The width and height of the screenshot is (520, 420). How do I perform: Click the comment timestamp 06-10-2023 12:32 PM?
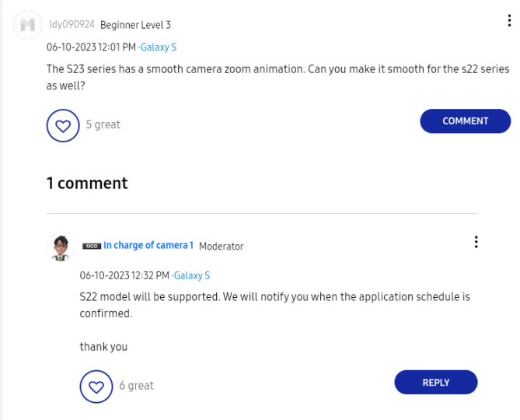coord(124,276)
